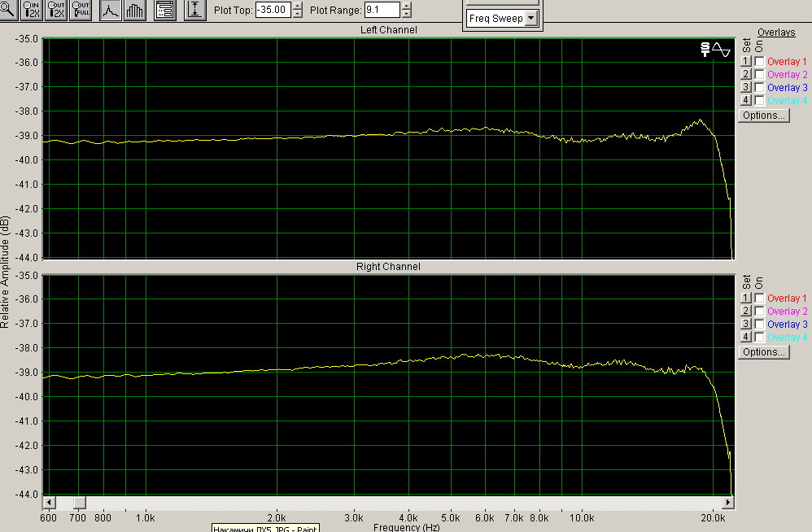Select the line graph plot style icon
This screenshot has width=812, height=532.
111,11
